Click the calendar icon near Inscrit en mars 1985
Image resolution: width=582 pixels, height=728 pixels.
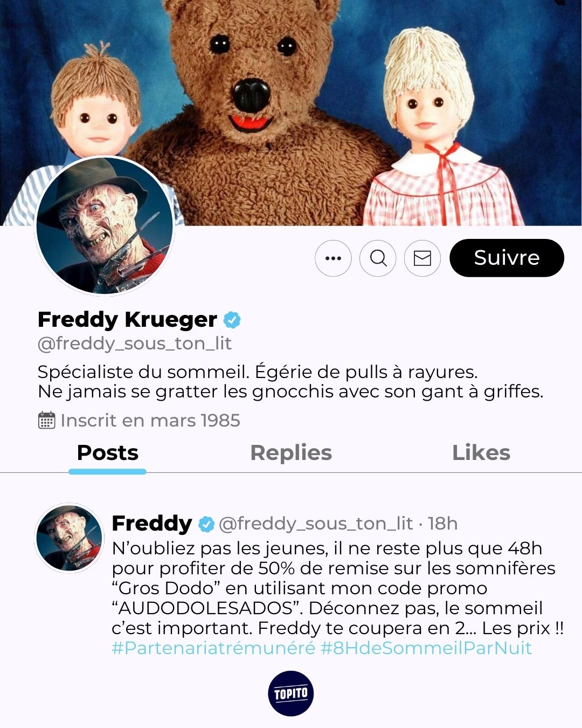47,420
